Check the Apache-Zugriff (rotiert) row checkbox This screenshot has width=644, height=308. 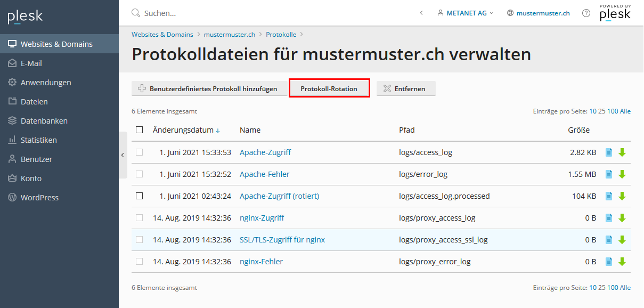140,196
